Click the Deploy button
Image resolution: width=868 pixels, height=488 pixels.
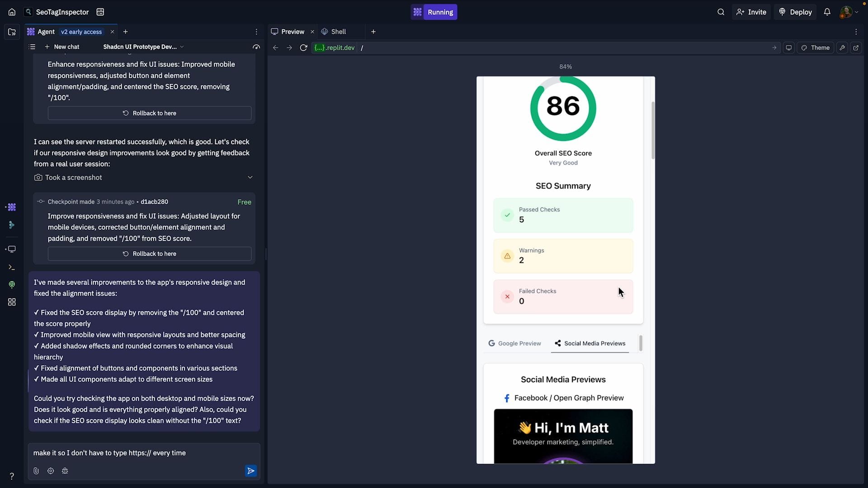[x=796, y=12]
